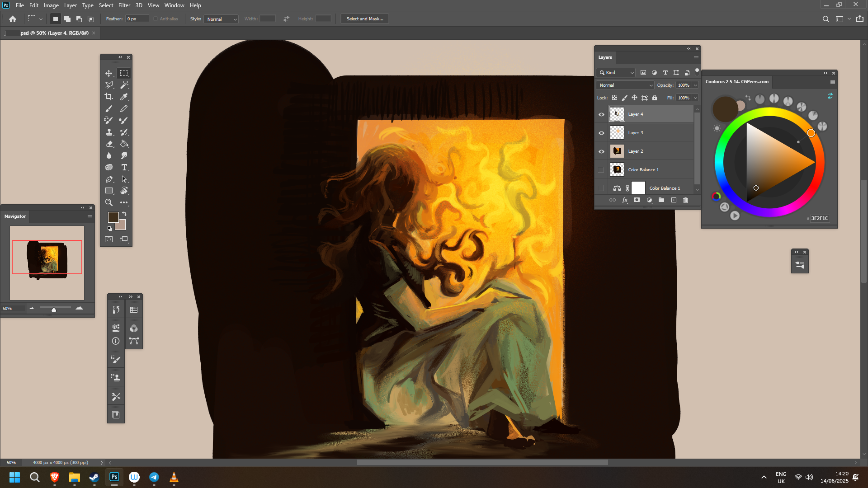Select the Zoom tool in toolbox
Screen dimensions: 868x488
coord(109,202)
